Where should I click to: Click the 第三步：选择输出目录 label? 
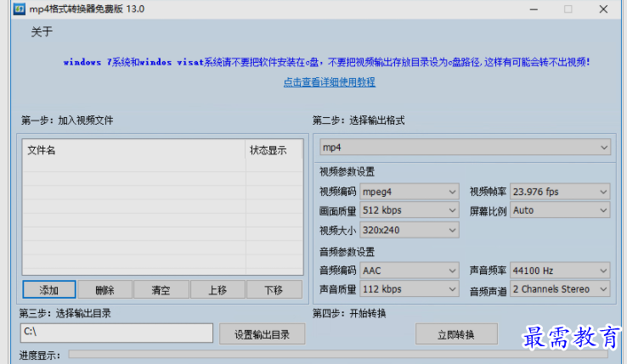(65, 313)
